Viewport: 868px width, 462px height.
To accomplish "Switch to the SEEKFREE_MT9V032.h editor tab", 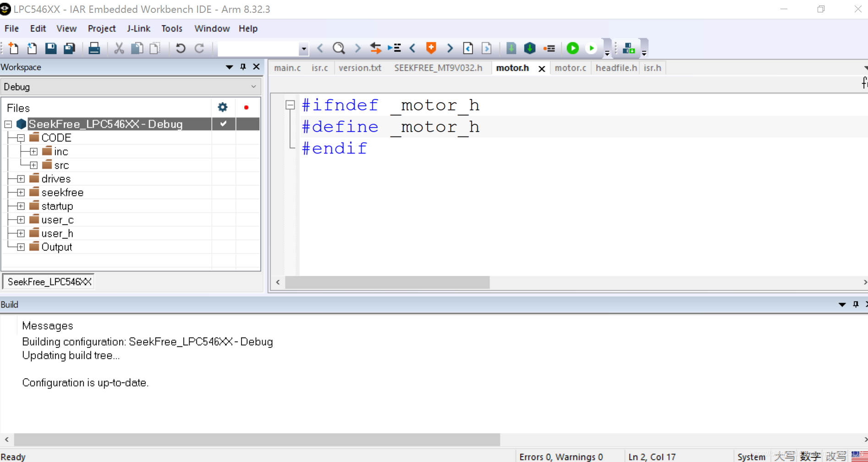I will (x=438, y=68).
